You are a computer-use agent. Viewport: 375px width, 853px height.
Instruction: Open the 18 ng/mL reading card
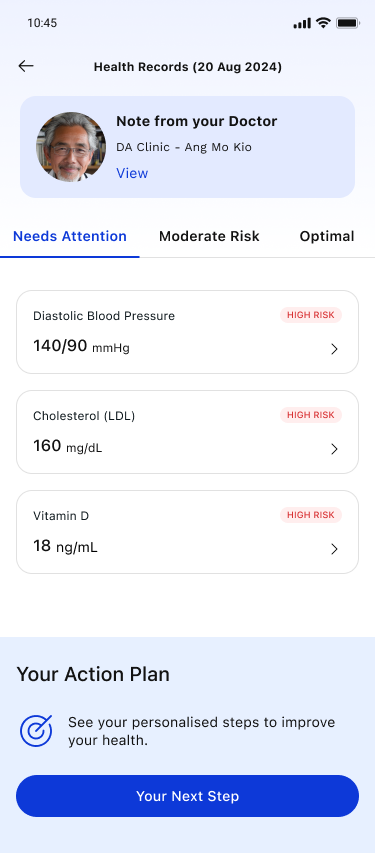coord(187,532)
